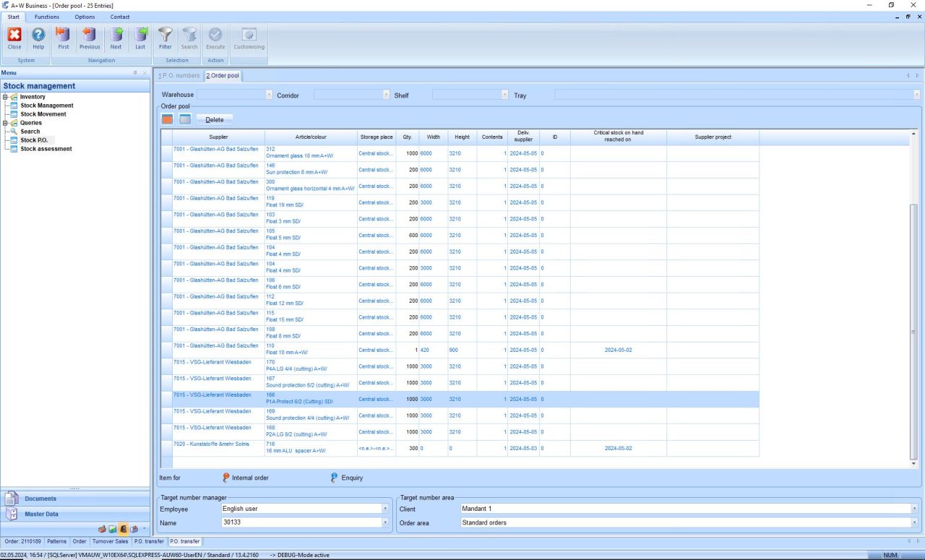Open the Documents panel icon
Screen dimensions: 925x560
point(12,499)
